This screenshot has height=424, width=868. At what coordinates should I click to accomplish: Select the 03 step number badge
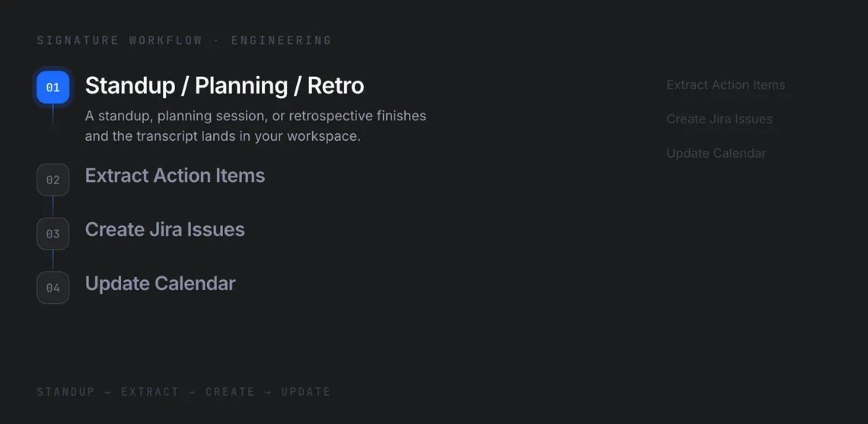point(53,234)
